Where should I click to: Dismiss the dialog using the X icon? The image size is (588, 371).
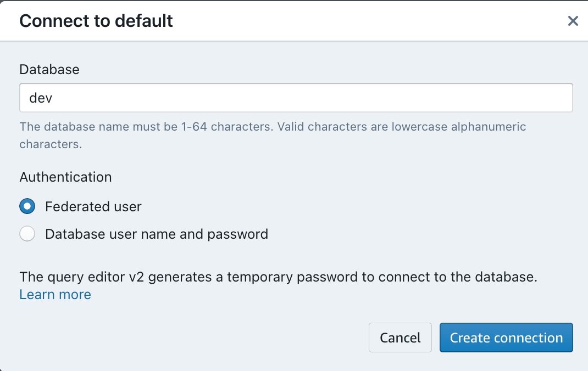point(573,21)
